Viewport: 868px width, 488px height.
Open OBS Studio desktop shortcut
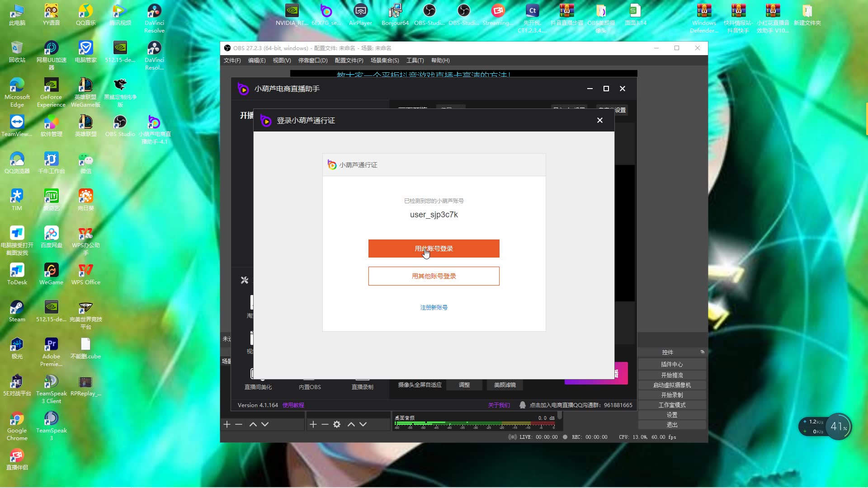tap(120, 126)
